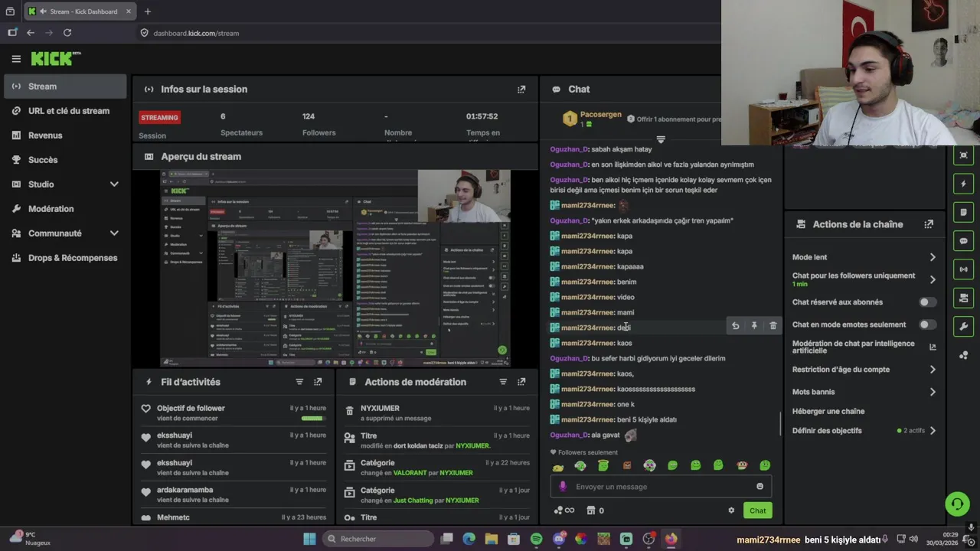Open Succès in the sidebar

tap(65, 160)
